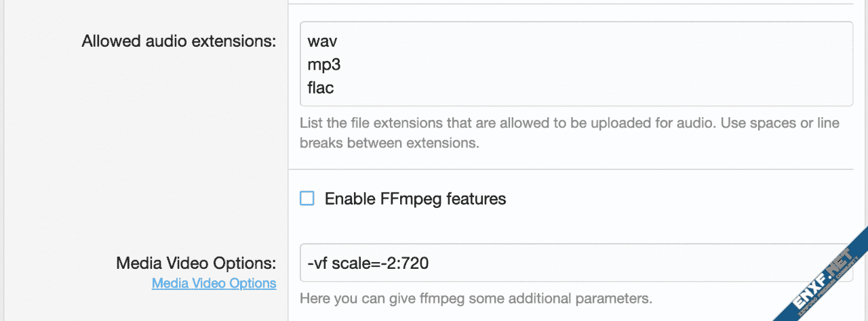Image resolution: width=868 pixels, height=321 pixels.
Task: Place cursor on the "wav" extension line
Action: pos(322,41)
